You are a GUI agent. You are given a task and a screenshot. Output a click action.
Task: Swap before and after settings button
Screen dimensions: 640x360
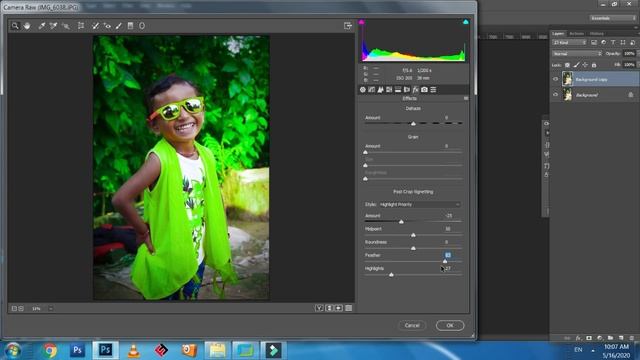click(329, 308)
